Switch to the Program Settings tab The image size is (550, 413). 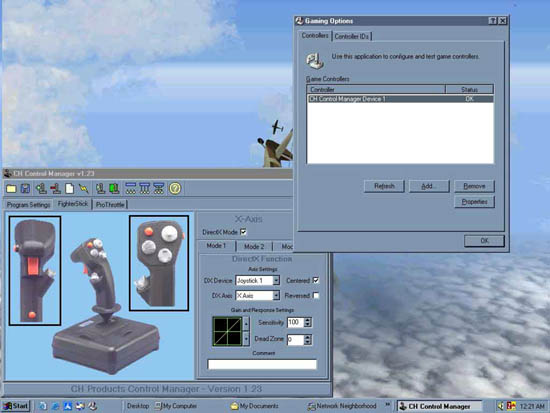pyautogui.click(x=28, y=205)
